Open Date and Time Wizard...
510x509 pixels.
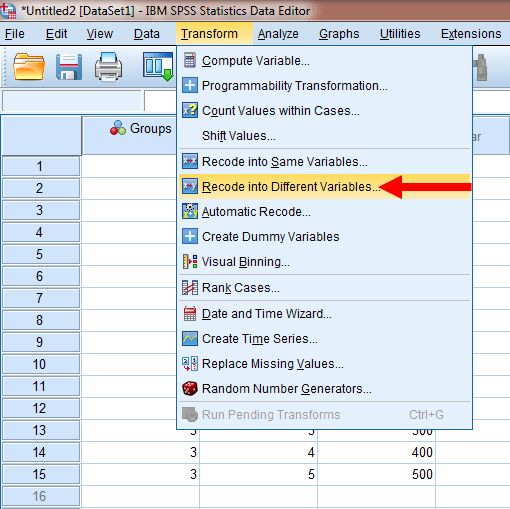pyautogui.click(x=324, y=313)
